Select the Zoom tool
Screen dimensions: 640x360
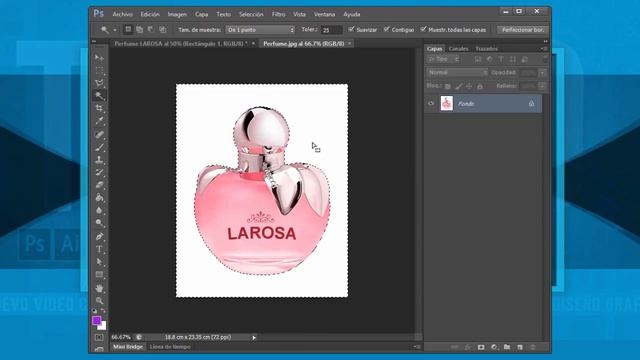click(x=99, y=300)
